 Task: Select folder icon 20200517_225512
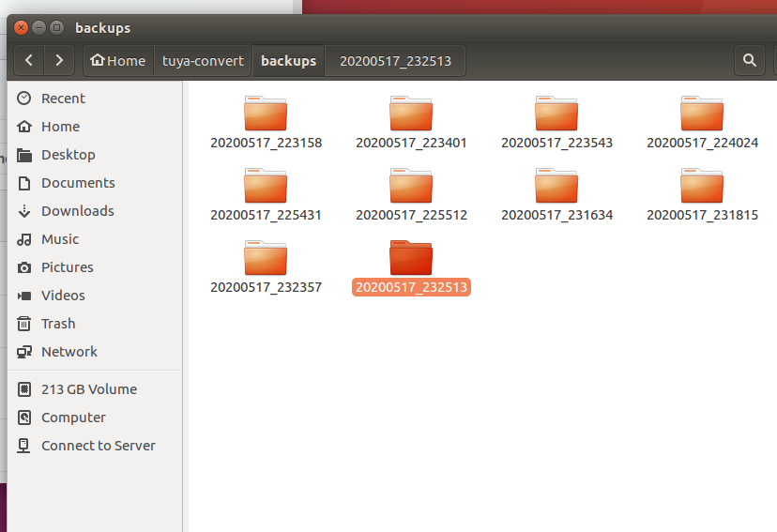point(411,186)
